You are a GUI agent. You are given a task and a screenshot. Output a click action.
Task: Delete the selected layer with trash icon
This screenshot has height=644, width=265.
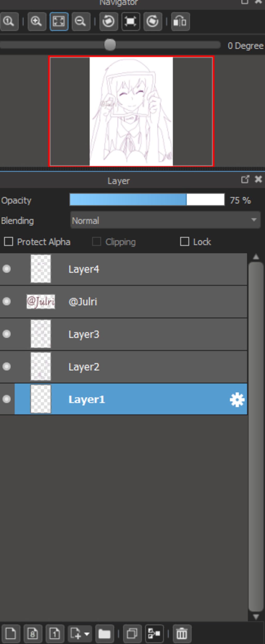coord(182,634)
